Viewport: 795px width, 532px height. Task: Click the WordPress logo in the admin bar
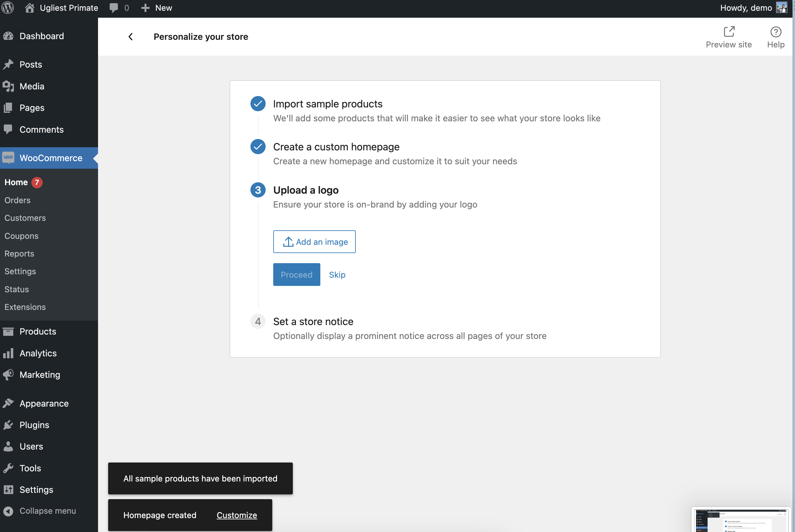pos(8,8)
